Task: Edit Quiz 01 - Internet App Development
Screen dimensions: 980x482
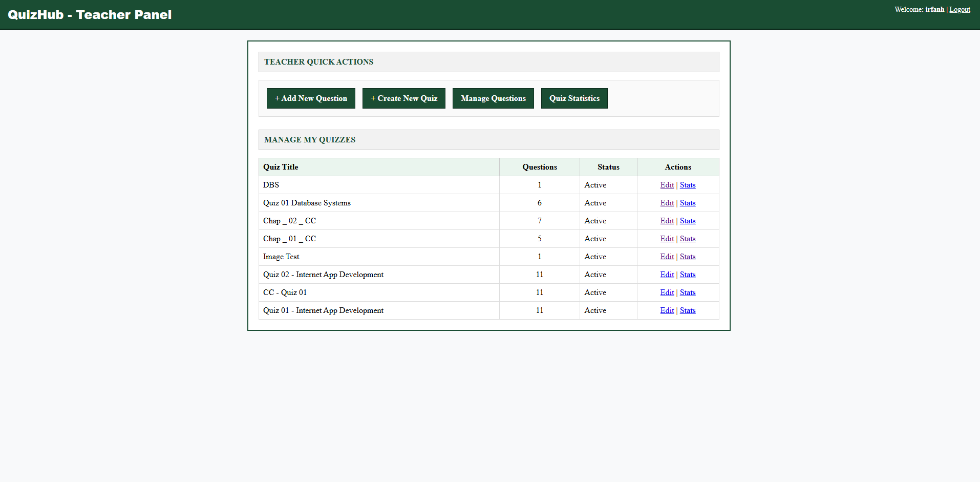Action: pyautogui.click(x=667, y=310)
